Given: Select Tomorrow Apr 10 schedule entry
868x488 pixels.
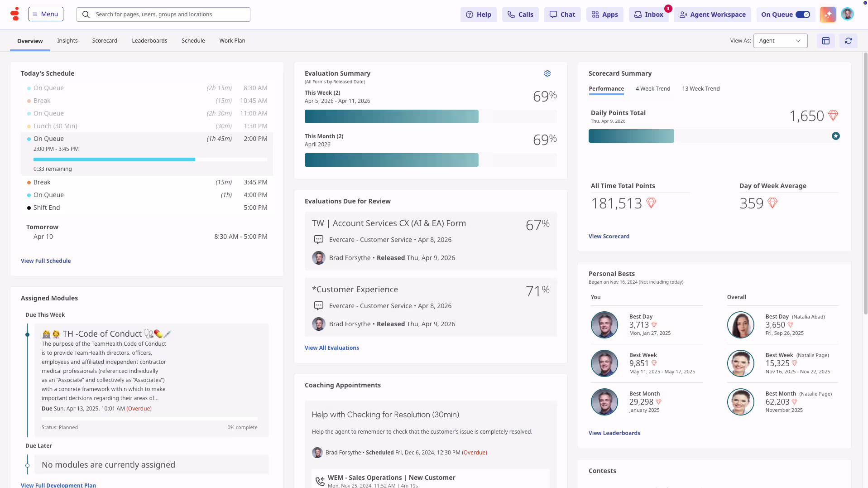Looking at the screenshot, I should 147,237.
